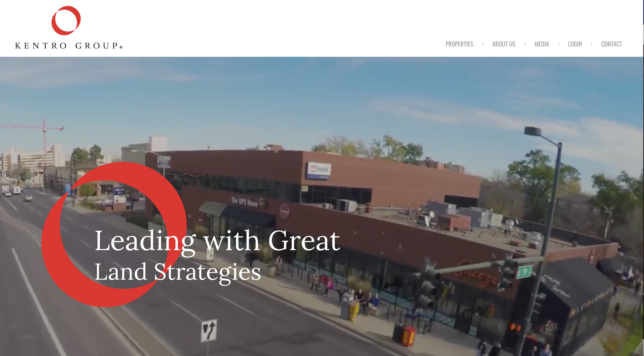Image resolution: width=644 pixels, height=356 pixels.
Task: Open the Properties menu item
Action: (x=459, y=44)
